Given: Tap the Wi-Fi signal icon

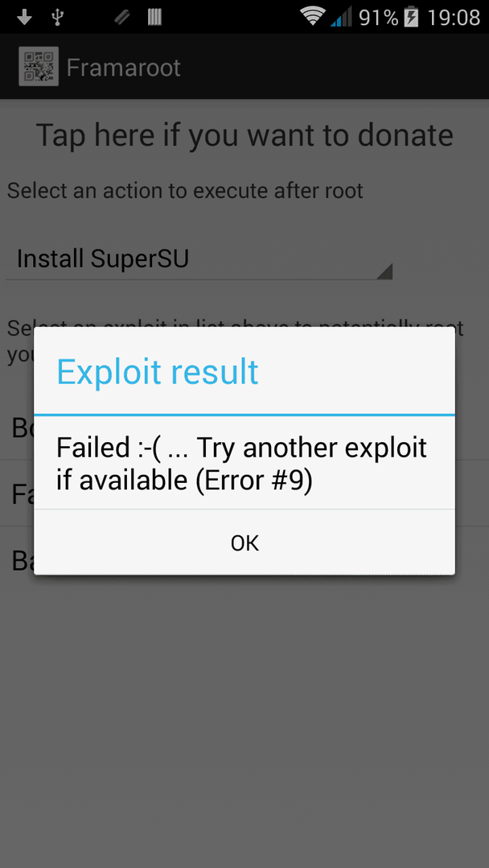Looking at the screenshot, I should 313,17.
